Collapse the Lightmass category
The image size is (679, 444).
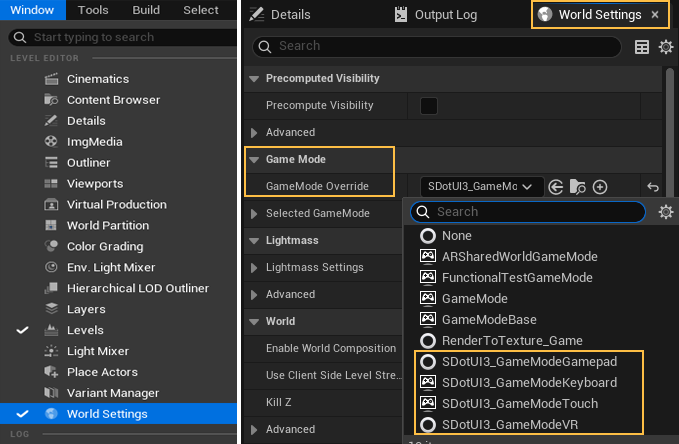253,241
